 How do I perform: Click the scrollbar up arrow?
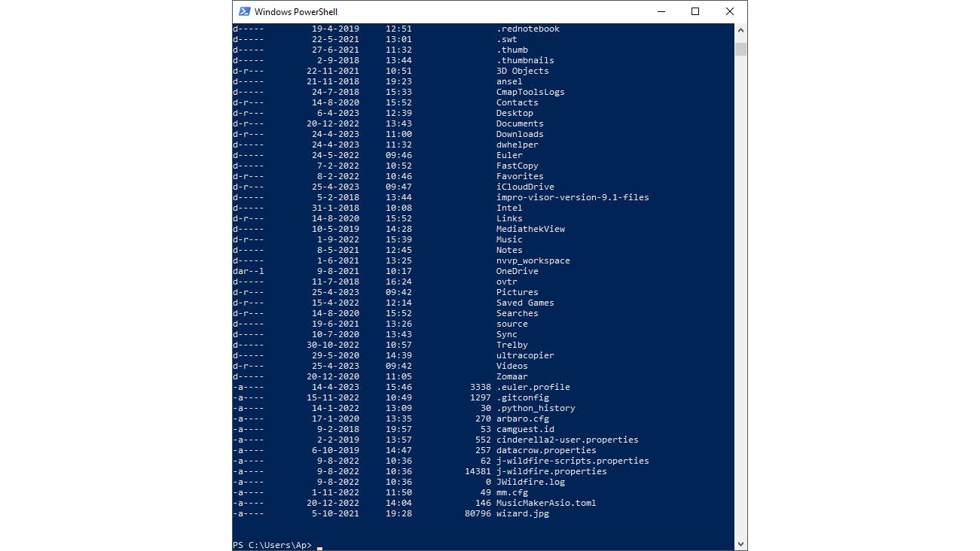click(741, 30)
